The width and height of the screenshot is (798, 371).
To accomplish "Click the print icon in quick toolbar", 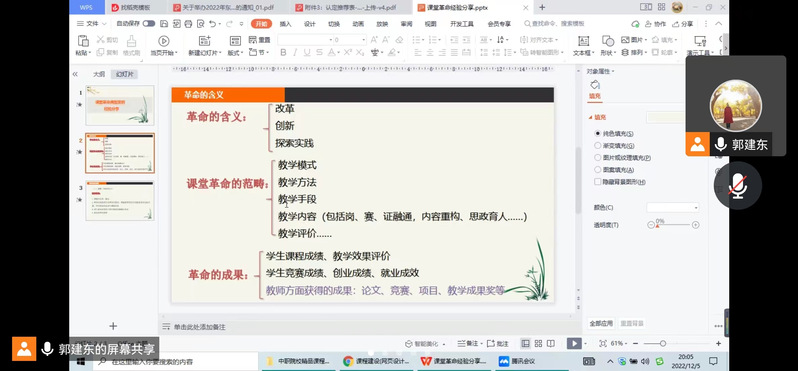I will (x=188, y=23).
